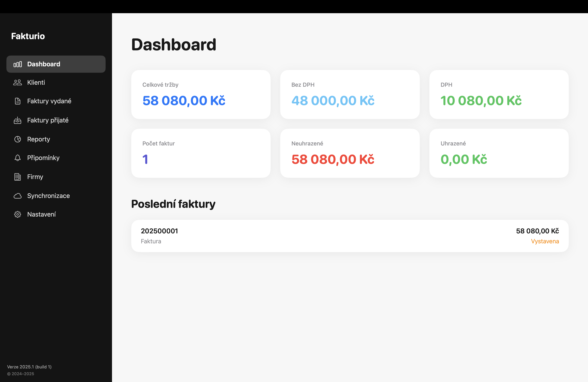Click the Firmy building icon
Image resolution: width=588 pixels, height=382 pixels.
18,177
